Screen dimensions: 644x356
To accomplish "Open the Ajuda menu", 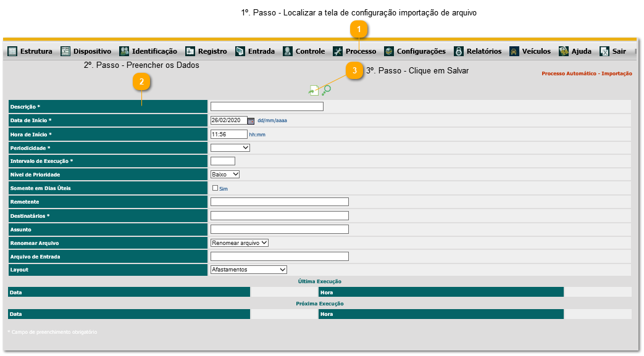I will 582,51.
